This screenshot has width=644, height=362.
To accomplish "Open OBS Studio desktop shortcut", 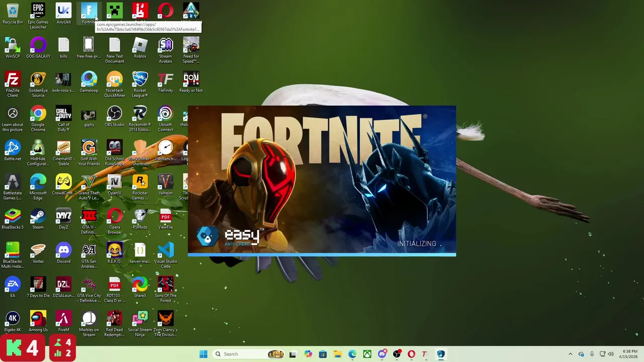I will pos(115,116).
